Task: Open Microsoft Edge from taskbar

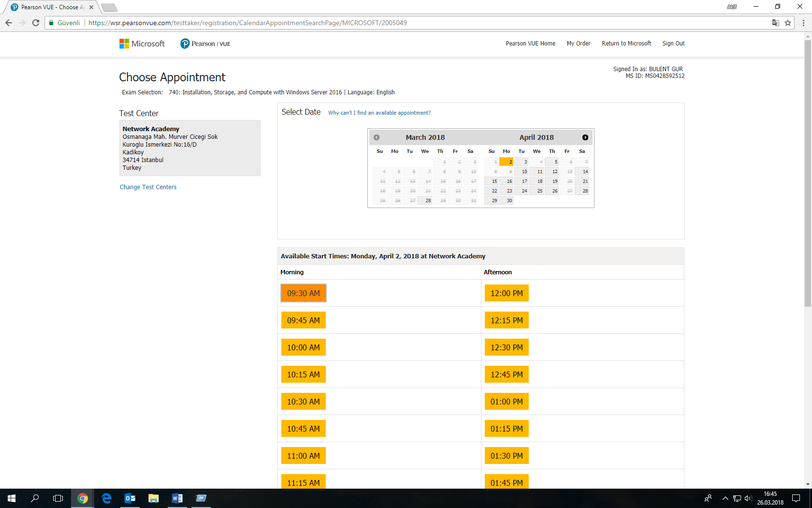Action: 106,498
